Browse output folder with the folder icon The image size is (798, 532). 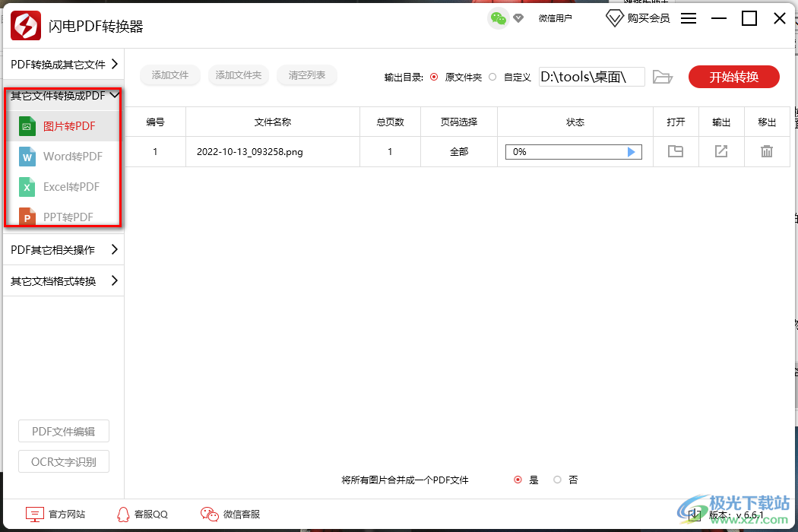tap(663, 77)
